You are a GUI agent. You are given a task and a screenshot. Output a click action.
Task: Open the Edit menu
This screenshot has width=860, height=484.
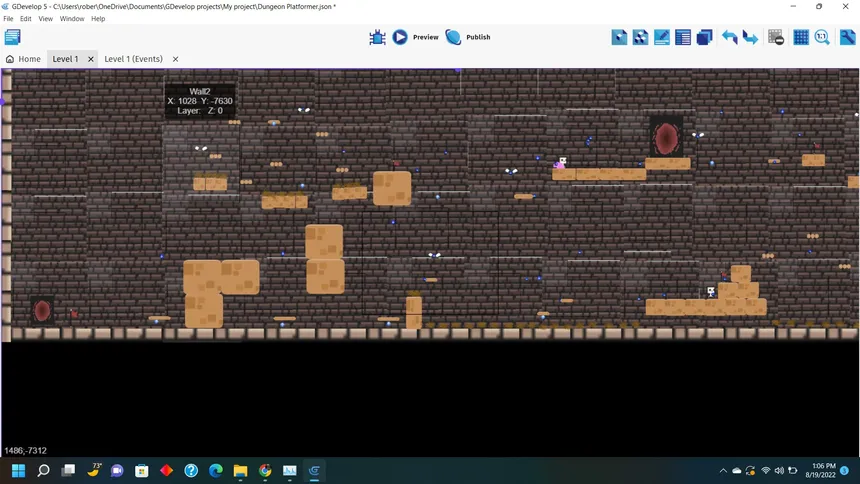26,19
